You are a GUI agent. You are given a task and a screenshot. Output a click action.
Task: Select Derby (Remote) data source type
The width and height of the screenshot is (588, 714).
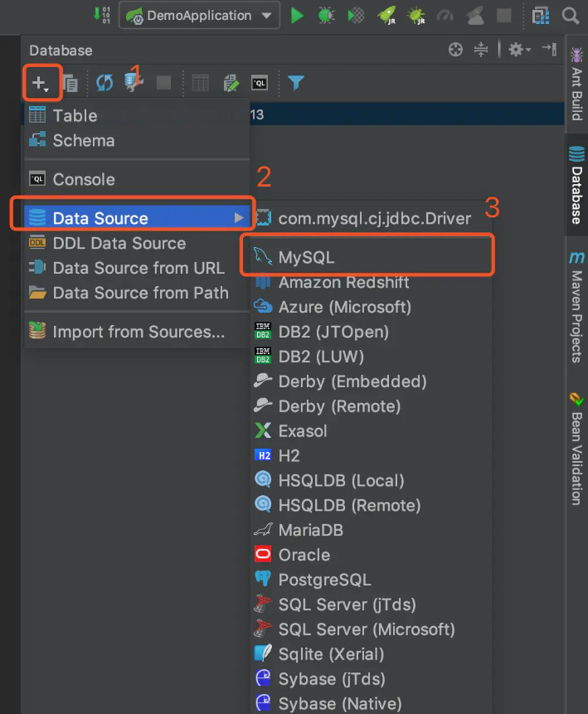coord(372,406)
